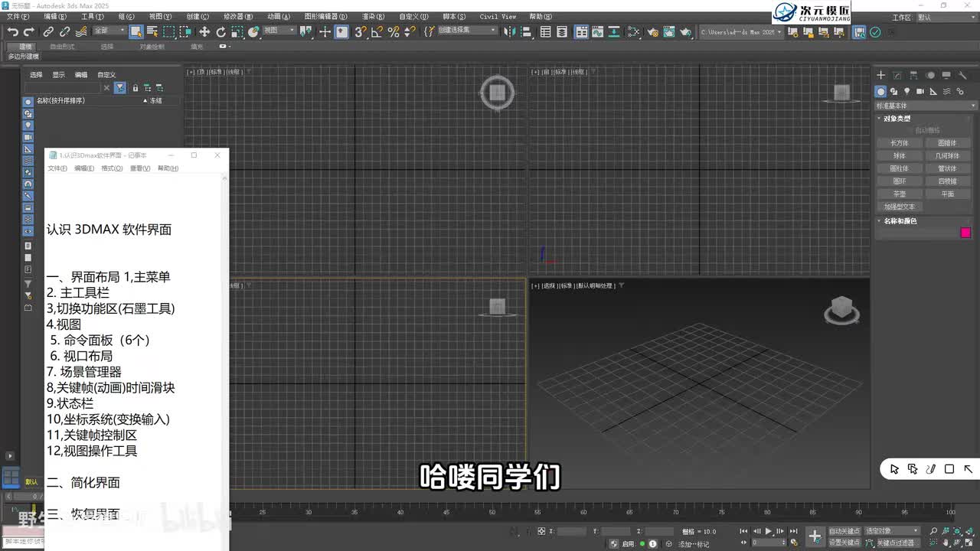Click Bind to Space Warp icon
980x551 pixels.
click(81, 31)
